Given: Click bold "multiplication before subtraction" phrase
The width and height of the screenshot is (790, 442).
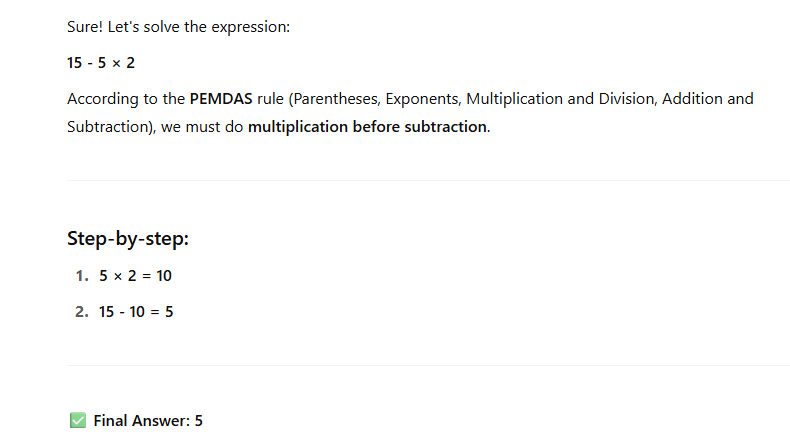Looking at the screenshot, I should 368,127.
